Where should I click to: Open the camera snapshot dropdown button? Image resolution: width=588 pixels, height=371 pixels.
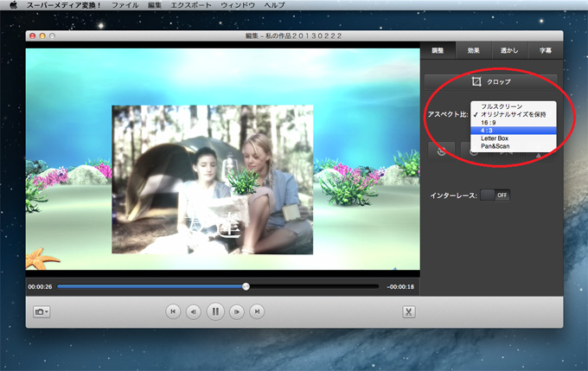pos(42,311)
